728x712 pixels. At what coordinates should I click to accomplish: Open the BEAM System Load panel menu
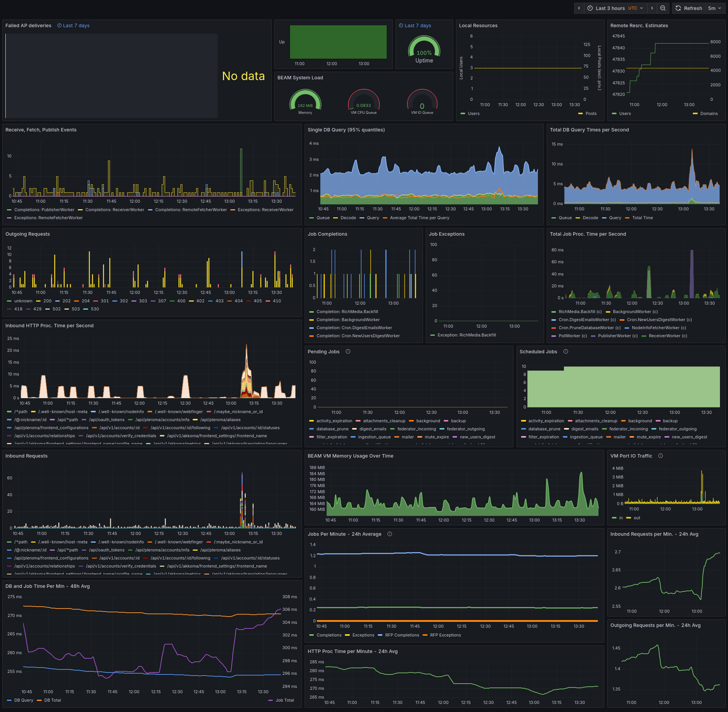point(300,78)
